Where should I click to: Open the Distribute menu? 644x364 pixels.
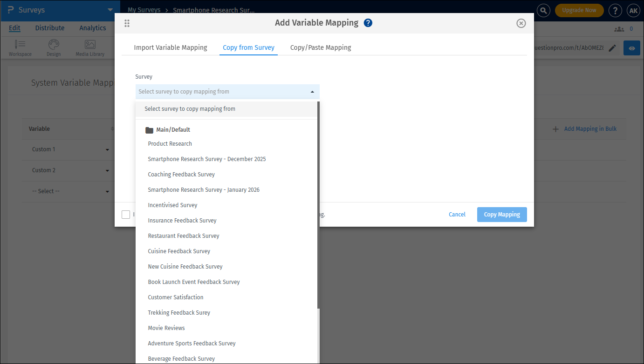49,28
